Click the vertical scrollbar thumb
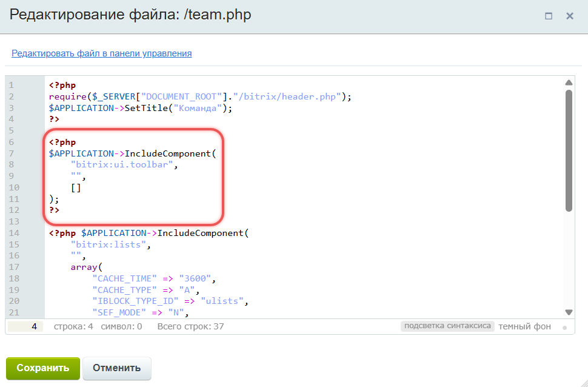Screen dimensions: 588x387 [569, 150]
